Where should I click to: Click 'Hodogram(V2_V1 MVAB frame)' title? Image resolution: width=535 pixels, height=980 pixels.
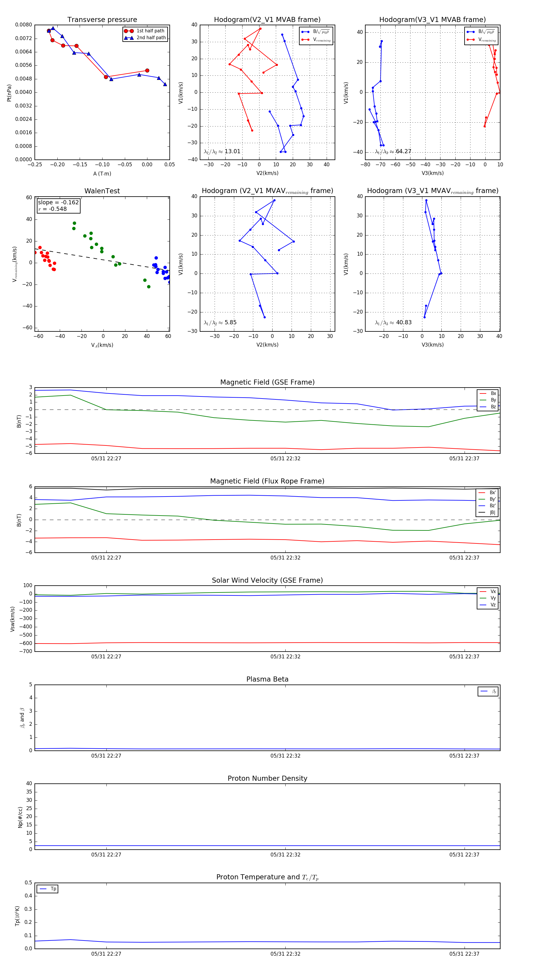(x=267, y=20)
